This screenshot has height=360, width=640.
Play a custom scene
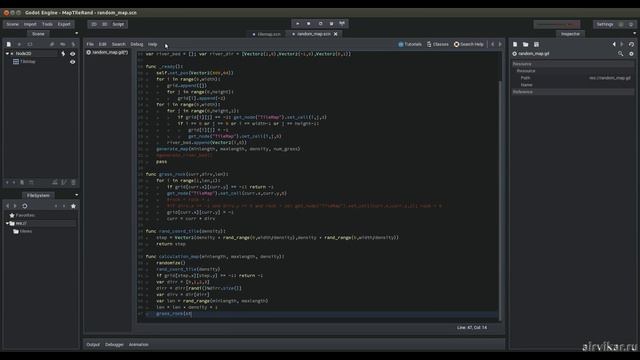click(x=331, y=24)
